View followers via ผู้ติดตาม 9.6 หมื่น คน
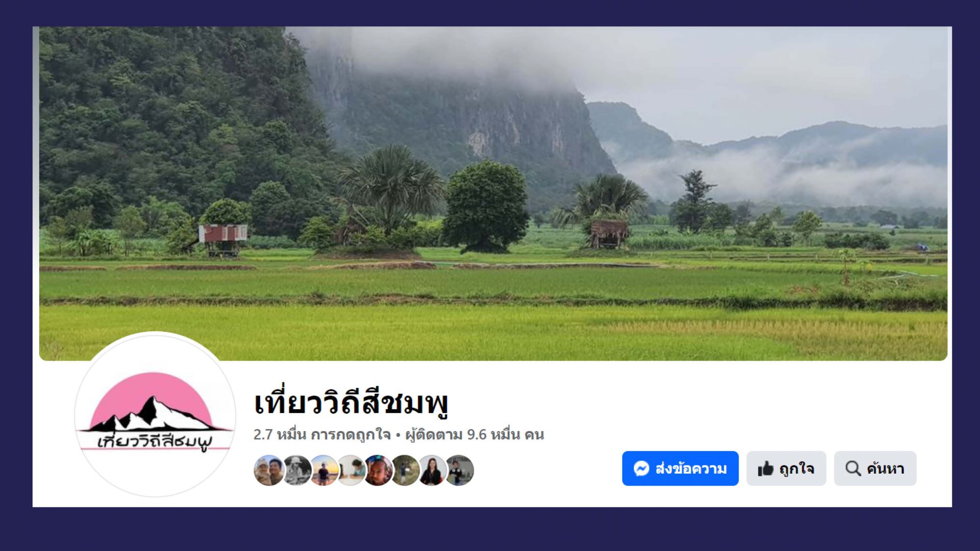Viewport: 980px width, 551px height. (475, 434)
